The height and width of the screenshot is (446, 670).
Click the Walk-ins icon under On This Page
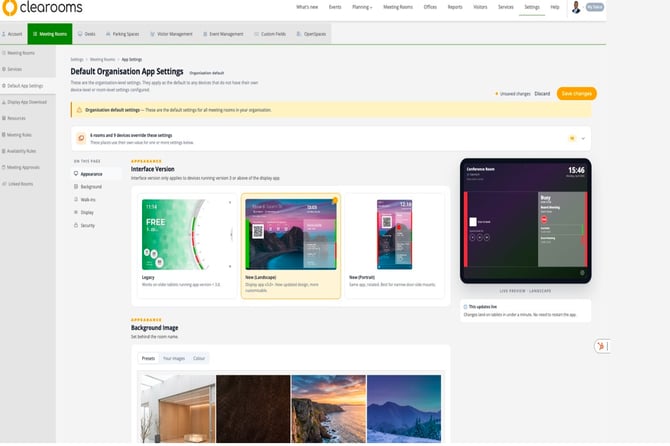76,200
